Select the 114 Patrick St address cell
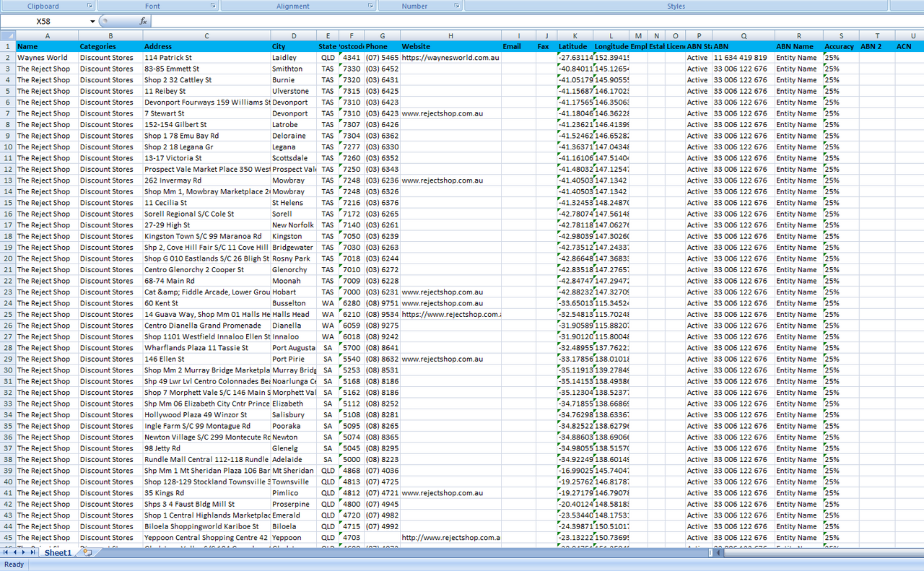Screen dimensions: 924x571 (206, 58)
